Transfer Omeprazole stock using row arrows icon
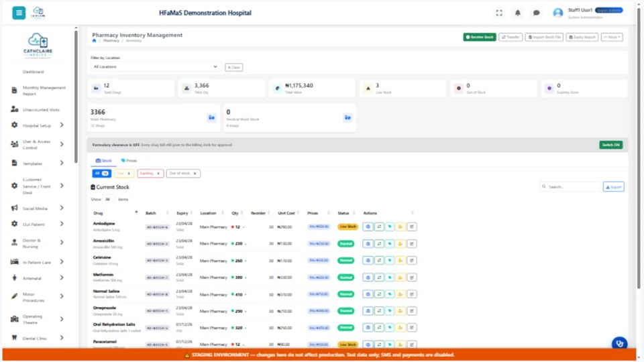 pyautogui.click(x=379, y=311)
